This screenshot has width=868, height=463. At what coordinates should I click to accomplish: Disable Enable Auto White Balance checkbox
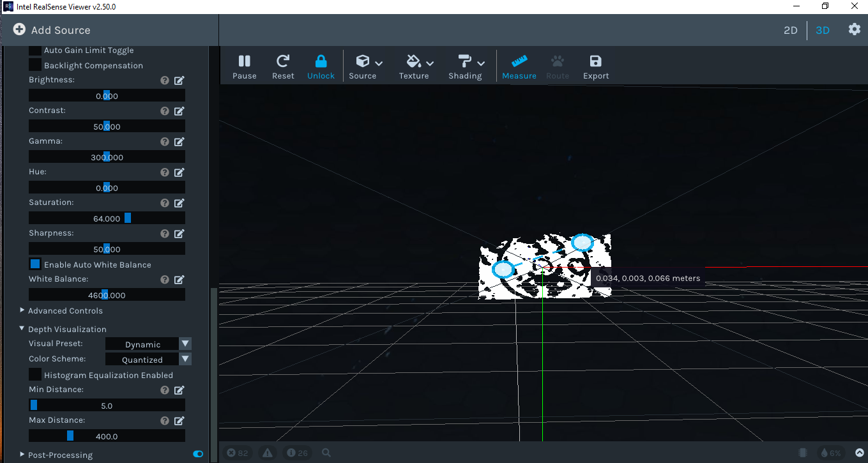pos(35,264)
